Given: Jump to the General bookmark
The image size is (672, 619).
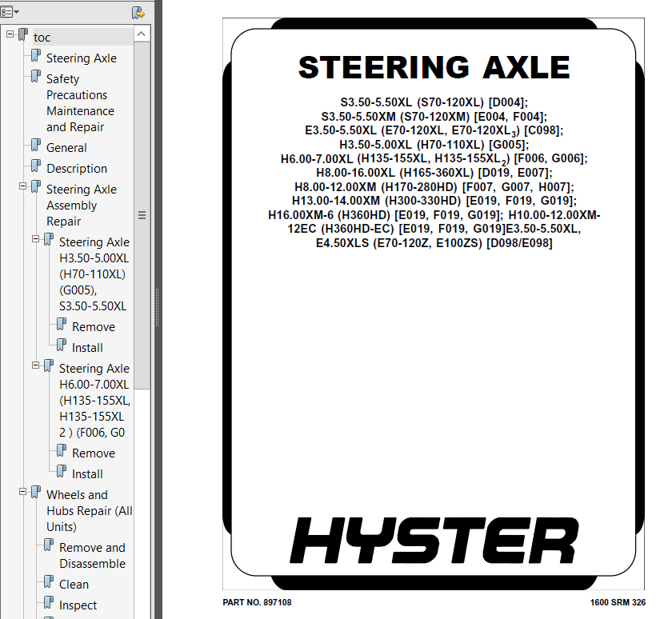Looking at the screenshot, I should click(x=66, y=148).
